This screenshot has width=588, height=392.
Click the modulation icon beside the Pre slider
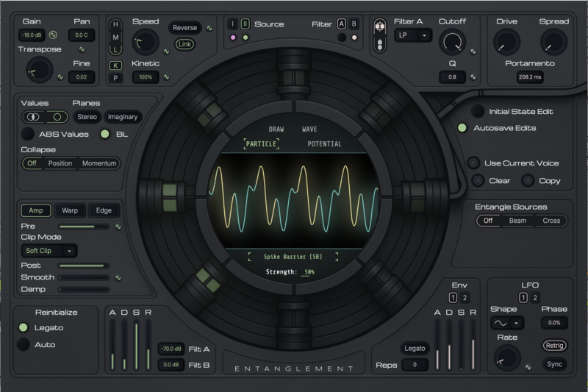click(x=118, y=227)
